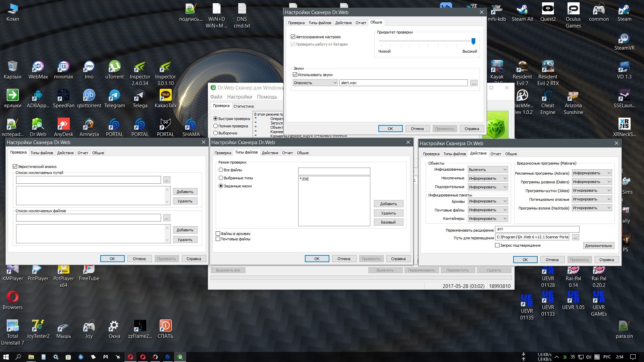Open the Telegram desktop shortcut
Viewport: 644px width, 362px height.
coord(114,99)
